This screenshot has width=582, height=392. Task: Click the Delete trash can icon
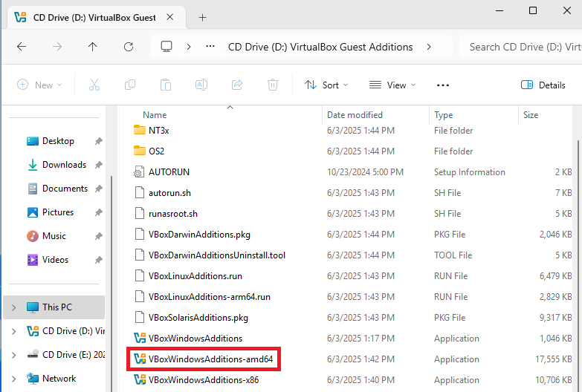coord(273,85)
